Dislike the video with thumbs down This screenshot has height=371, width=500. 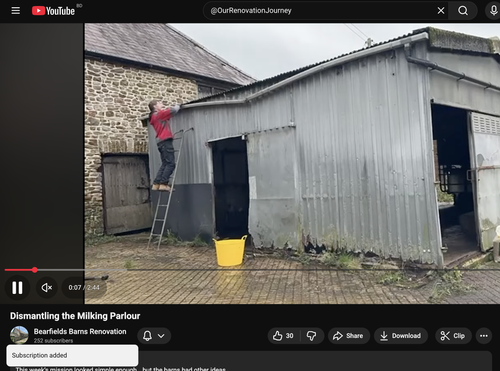click(x=312, y=336)
